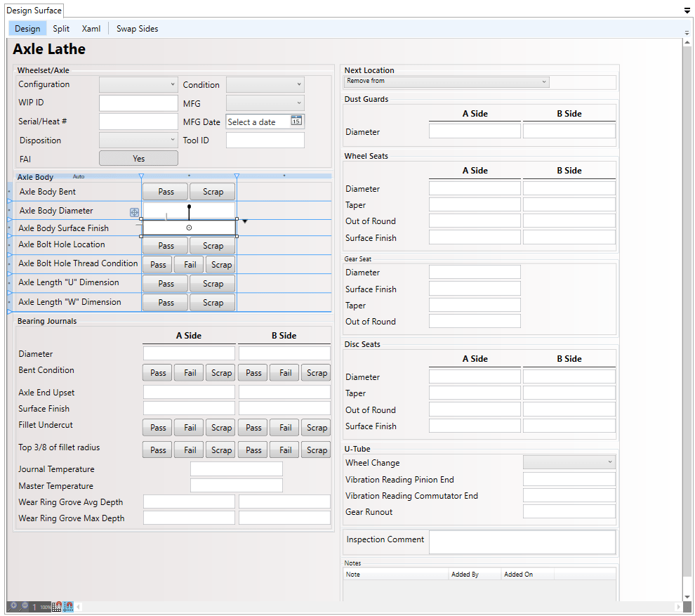695x616 pixels.
Task: Click the Axle Body group header label
Action: coord(35,177)
